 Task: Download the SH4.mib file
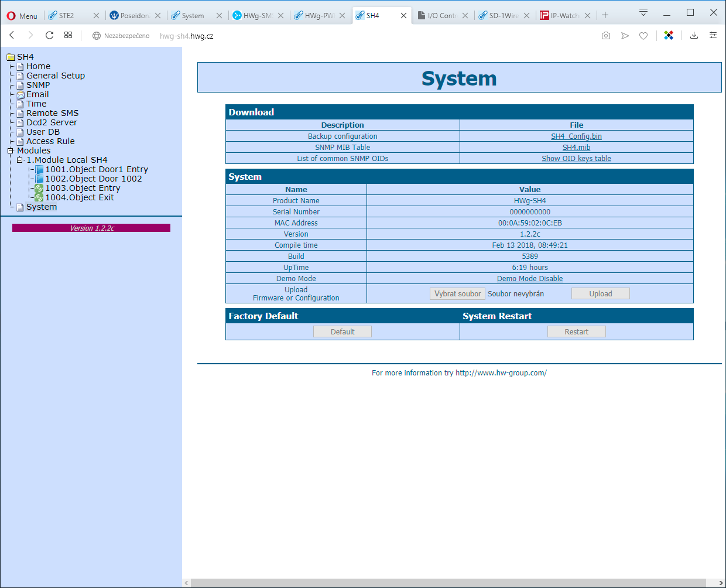[576, 148]
